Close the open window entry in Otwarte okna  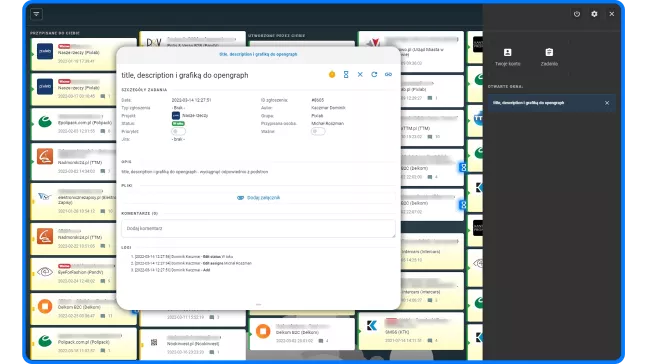pos(607,103)
